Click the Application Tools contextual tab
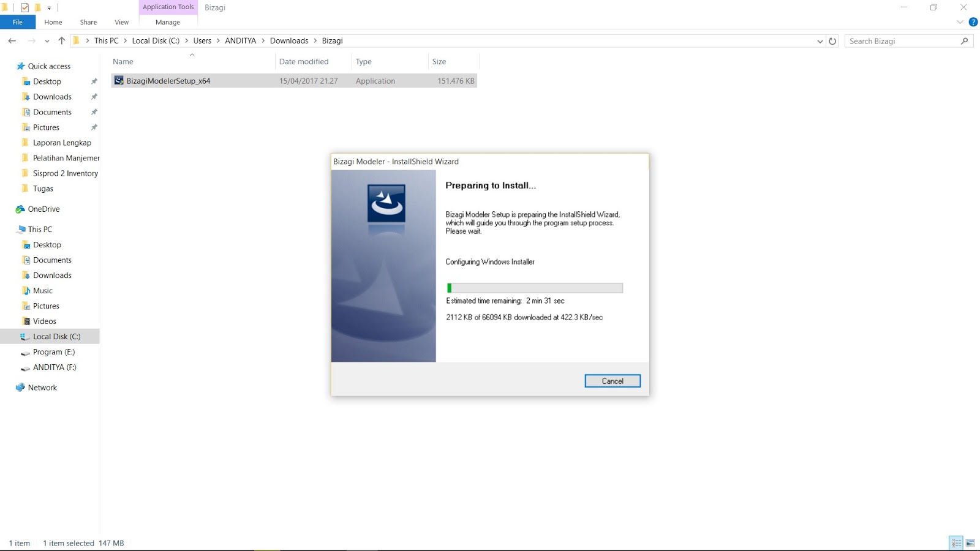The width and height of the screenshot is (980, 551). [168, 7]
